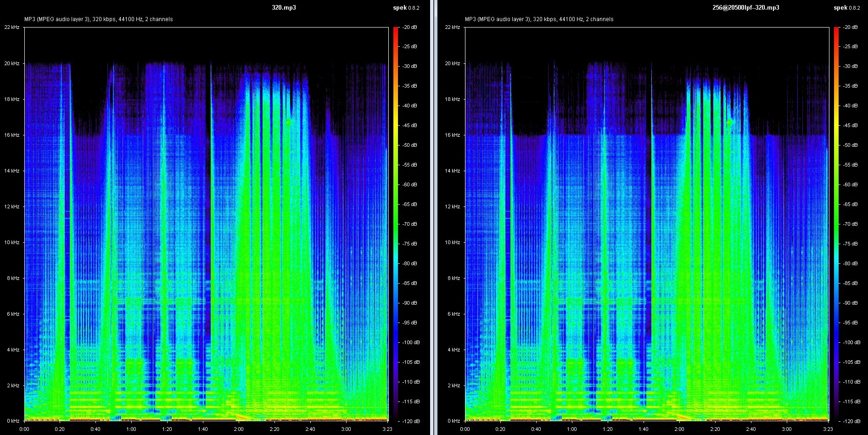Image resolution: width=868 pixels, height=435 pixels.
Task: Click the 4 kHz label in 320.mp3 window
Action: (x=13, y=350)
